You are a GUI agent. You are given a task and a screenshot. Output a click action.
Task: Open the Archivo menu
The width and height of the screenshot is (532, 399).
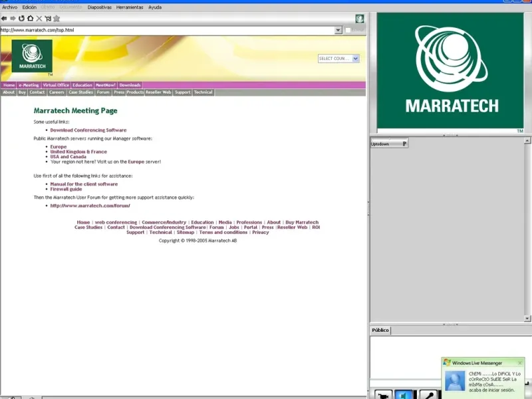coord(10,7)
